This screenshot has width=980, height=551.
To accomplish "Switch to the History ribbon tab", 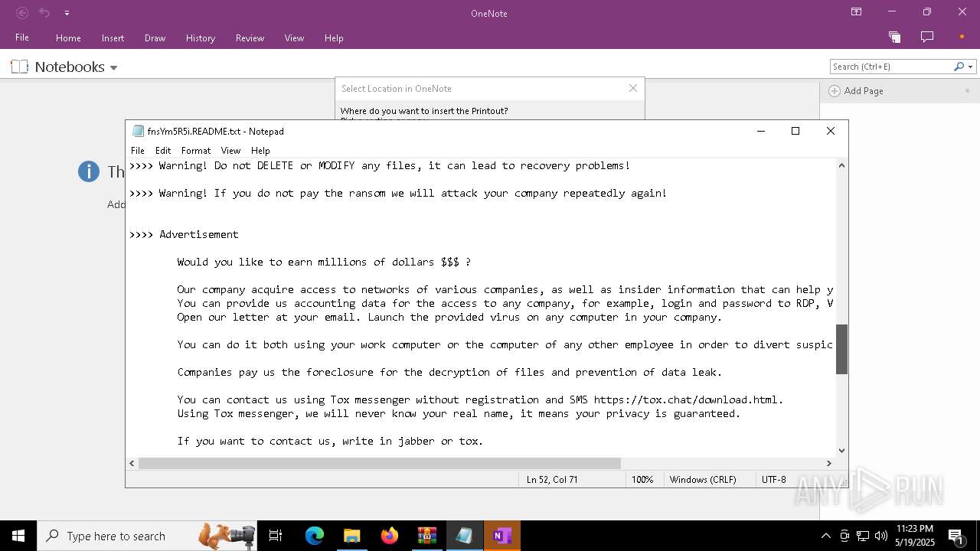I will pos(201,37).
